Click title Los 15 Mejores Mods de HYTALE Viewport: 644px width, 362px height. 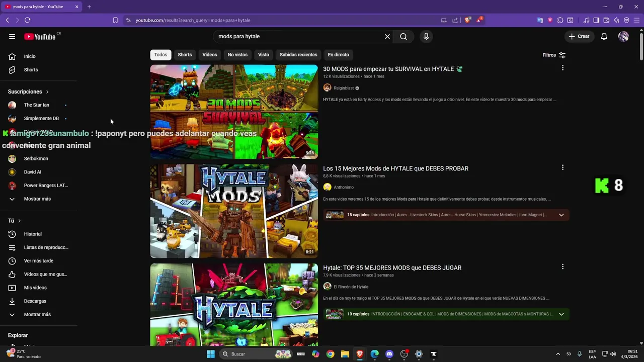[395, 168]
